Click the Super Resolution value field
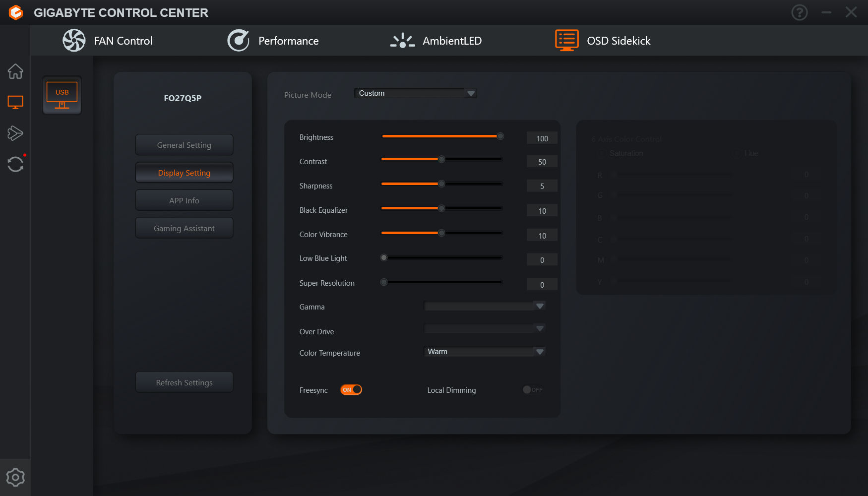Viewport: 868px width, 496px height. click(x=542, y=285)
